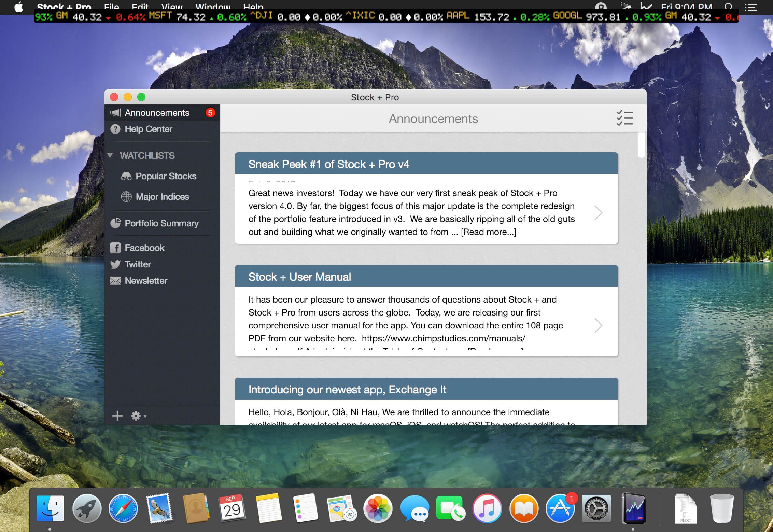
Task: Open the Stock + User Manual card chevron
Action: 598,325
